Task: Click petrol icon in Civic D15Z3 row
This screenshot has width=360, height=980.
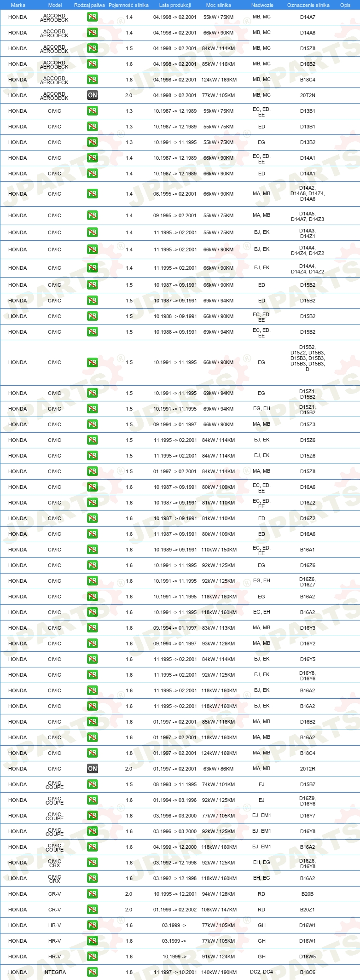Action: tap(92, 424)
